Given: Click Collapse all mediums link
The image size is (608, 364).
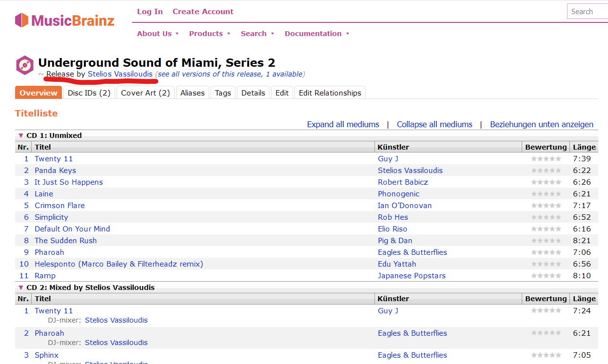Looking at the screenshot, I should tap(434, 124).
